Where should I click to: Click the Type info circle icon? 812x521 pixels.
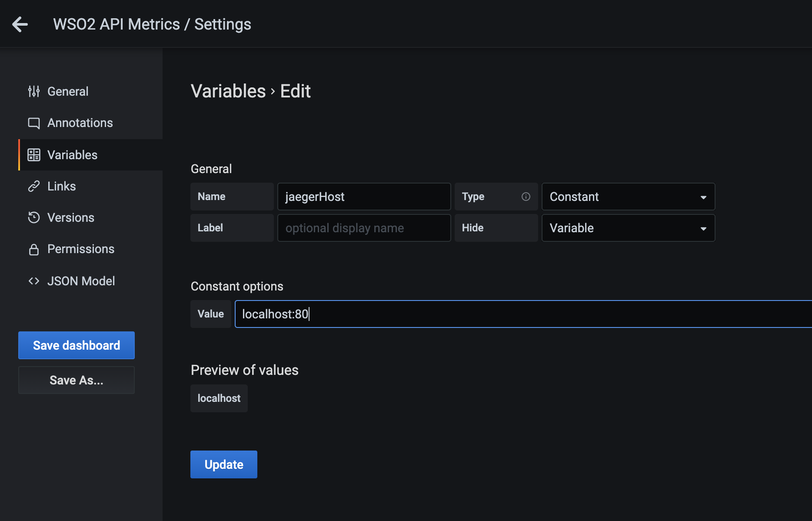tap(526, 197)
